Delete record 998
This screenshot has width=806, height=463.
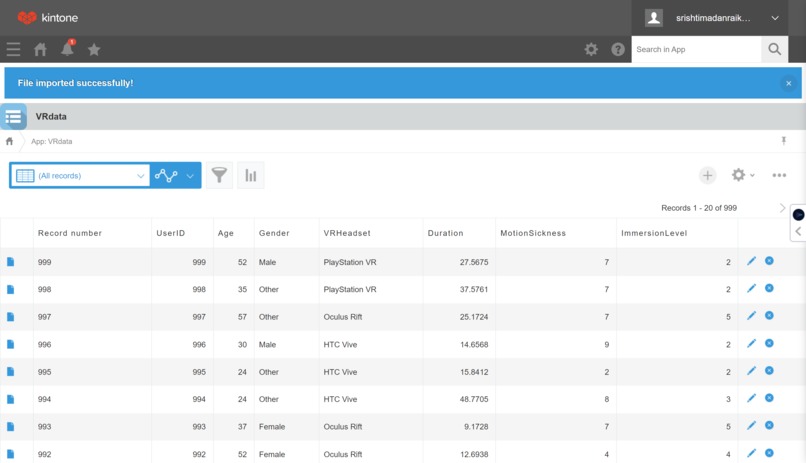[769, 288]
